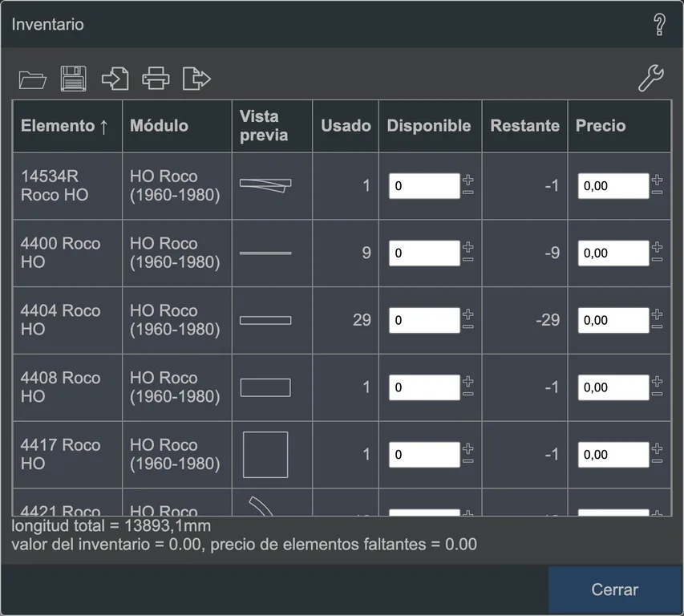
Task: Open inventory file with folder icon
Action: 33,79
